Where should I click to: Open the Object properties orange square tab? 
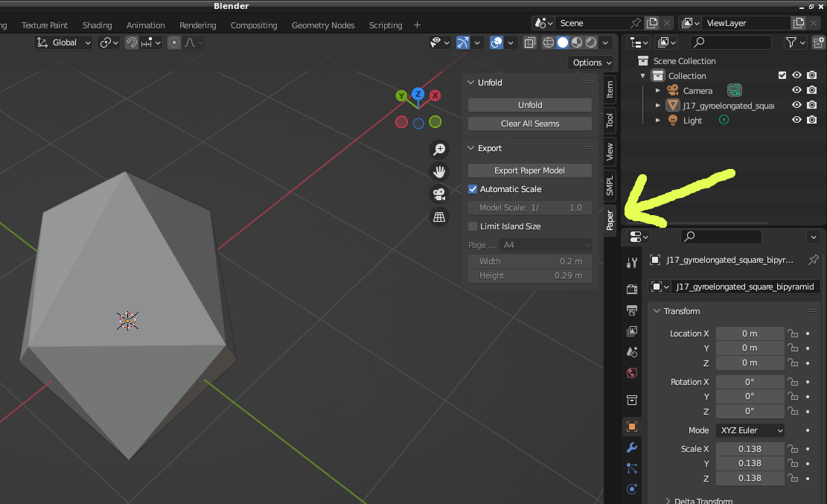coord(632,427)
